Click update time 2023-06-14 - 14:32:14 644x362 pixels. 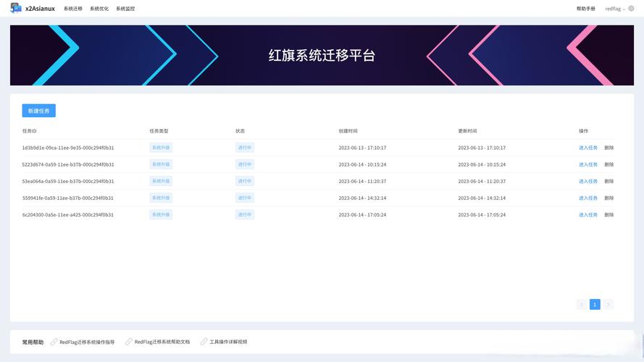[482, 198]
